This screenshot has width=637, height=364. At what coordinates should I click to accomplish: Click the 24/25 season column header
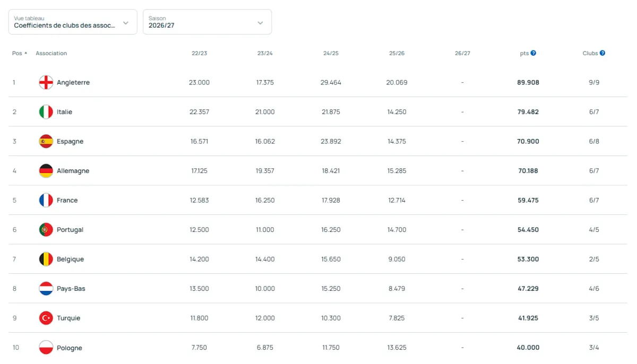pyautogui.click(x=331, y=53)
